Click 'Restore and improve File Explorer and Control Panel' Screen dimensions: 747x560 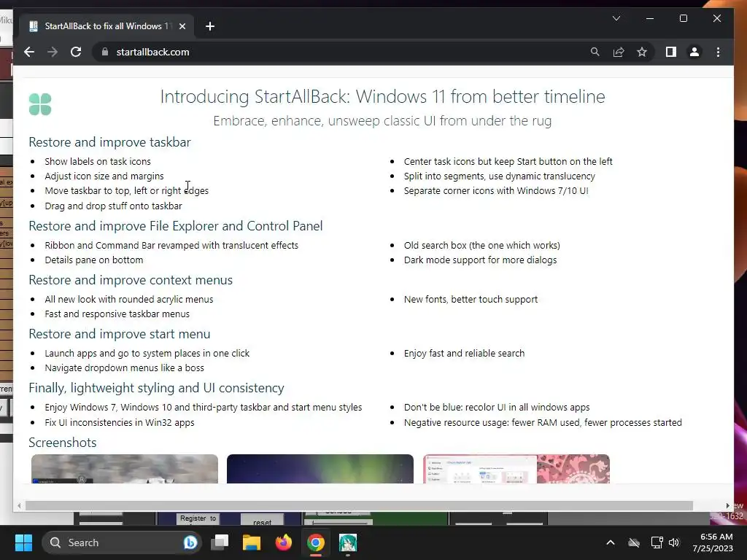175,226
